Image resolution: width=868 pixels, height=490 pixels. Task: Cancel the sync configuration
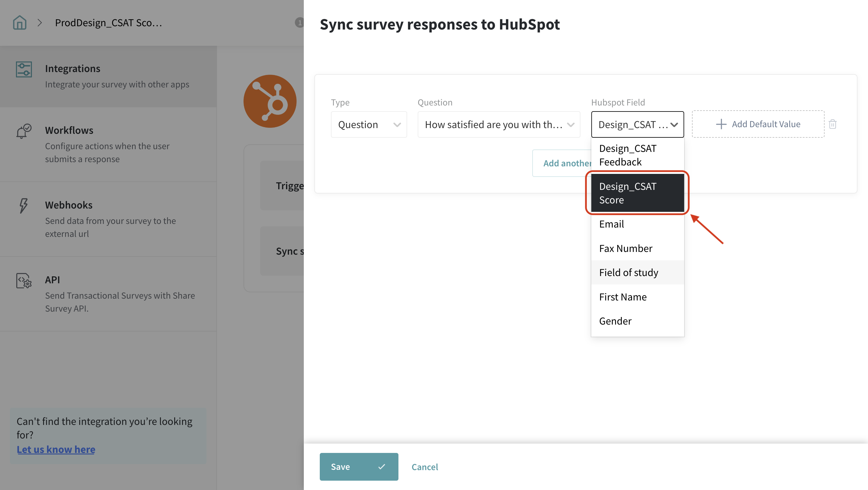[x=425, y=467]
